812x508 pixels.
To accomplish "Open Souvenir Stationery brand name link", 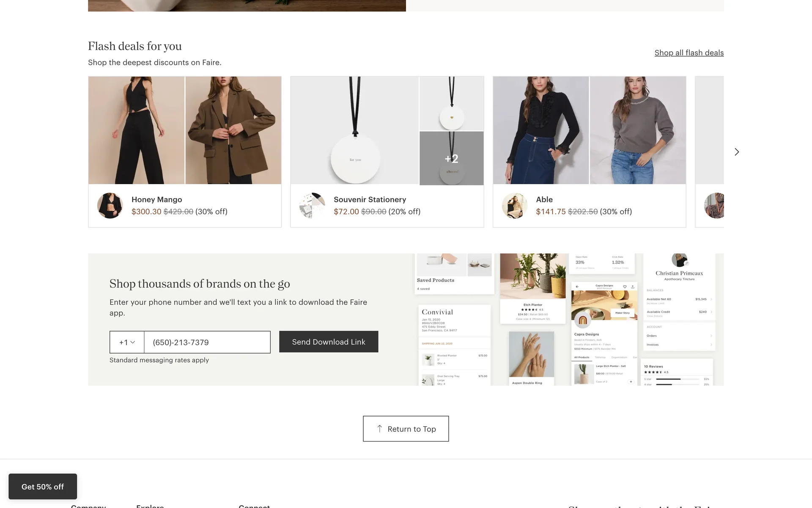I will pyautogui.click(x=370, y=199).
